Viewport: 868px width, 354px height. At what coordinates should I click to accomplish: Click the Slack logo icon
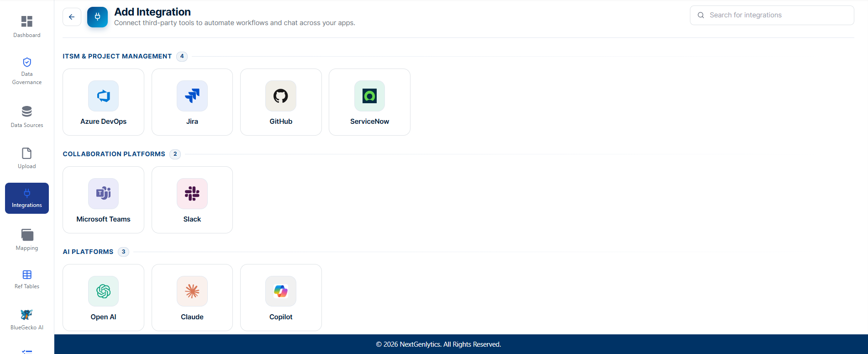(x=192, y=194)
